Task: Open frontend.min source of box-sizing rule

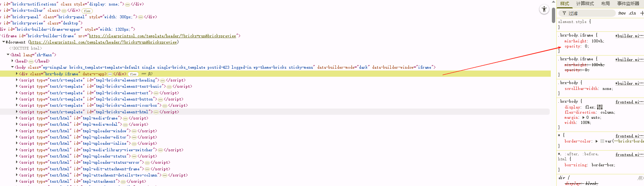Action: (x=629, y=155)
